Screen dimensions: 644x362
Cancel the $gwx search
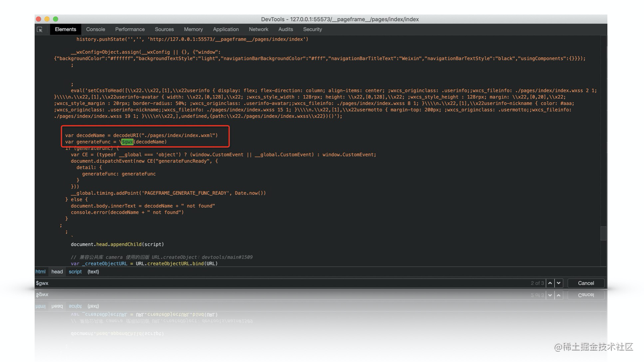(586, 283)
